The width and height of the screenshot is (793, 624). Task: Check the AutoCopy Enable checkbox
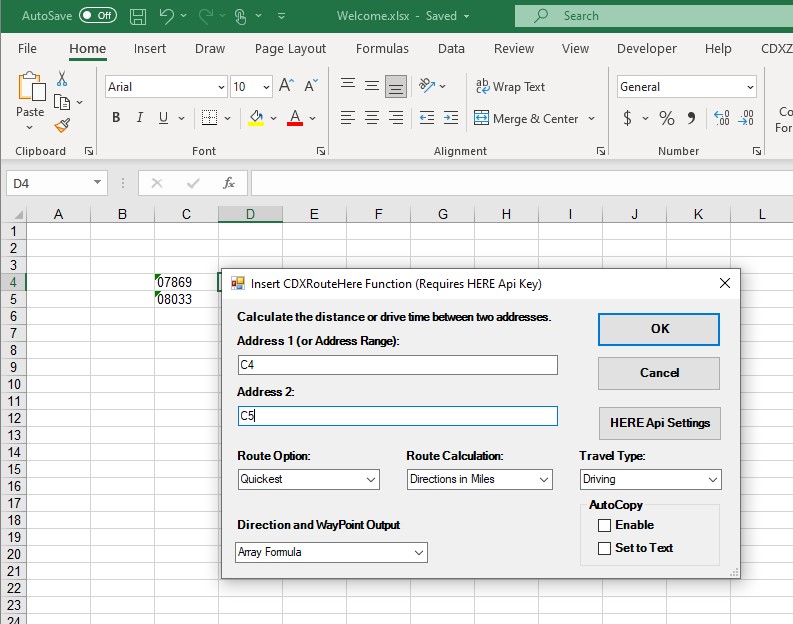pyautogui.click(x=604, y=525)
